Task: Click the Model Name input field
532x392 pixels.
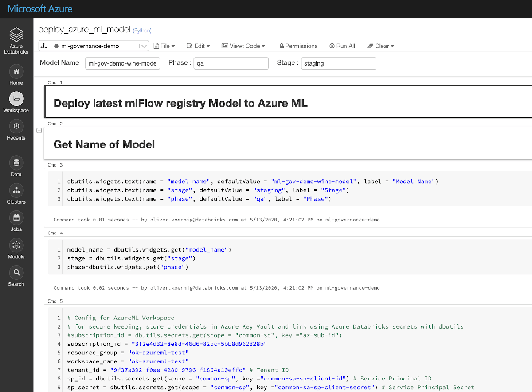Action: pos(122,63)
